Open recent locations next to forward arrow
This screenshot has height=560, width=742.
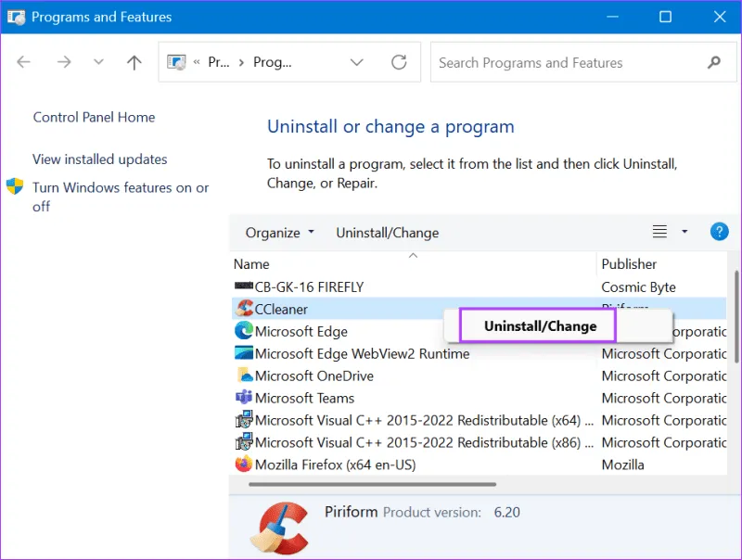[x=98, y=62]
